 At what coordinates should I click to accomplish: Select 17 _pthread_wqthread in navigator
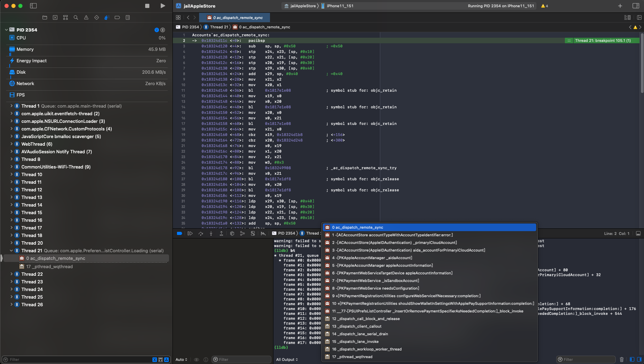[85, 266]
